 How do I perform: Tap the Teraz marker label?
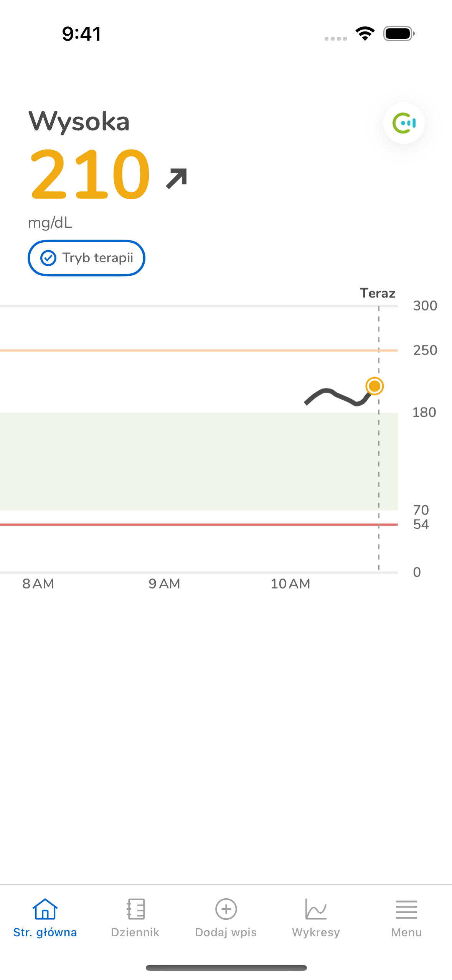coord(378,293)
